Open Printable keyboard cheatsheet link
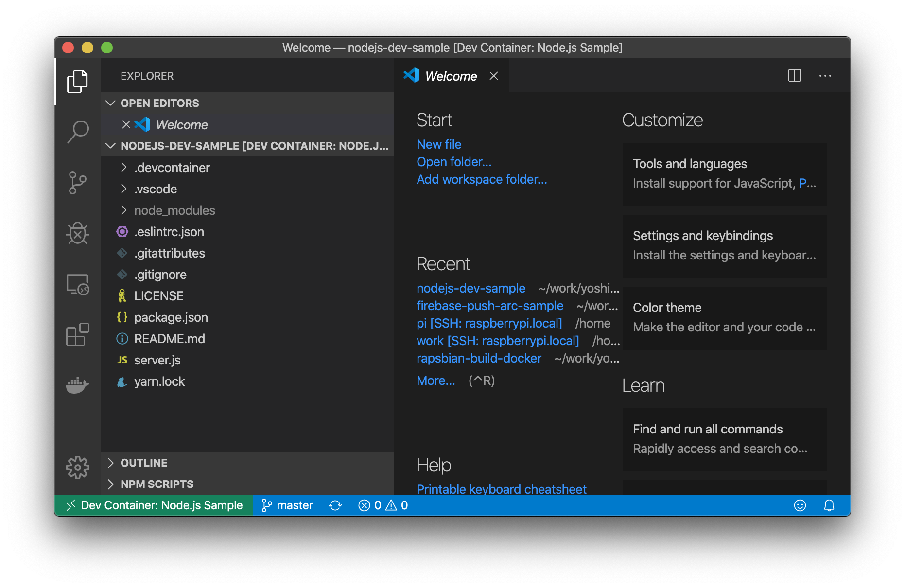 pyautogui.click(x=502, y=489)
